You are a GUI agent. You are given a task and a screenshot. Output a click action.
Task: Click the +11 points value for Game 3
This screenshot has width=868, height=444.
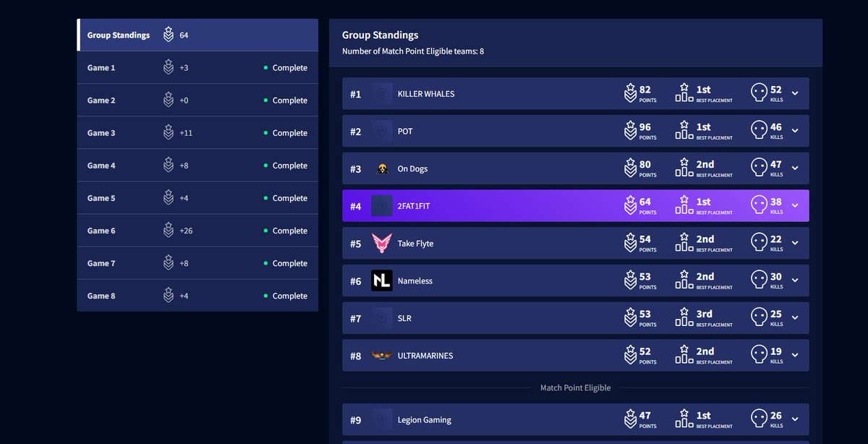(186, 133)
